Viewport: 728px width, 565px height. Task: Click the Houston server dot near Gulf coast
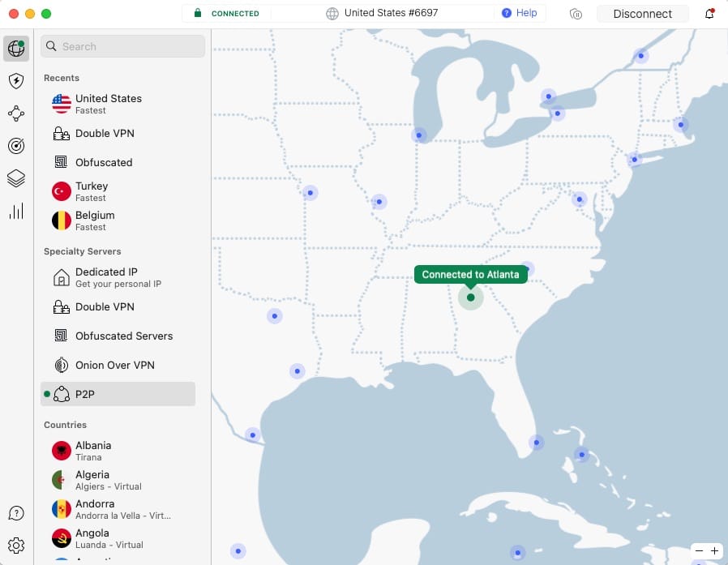298,371
